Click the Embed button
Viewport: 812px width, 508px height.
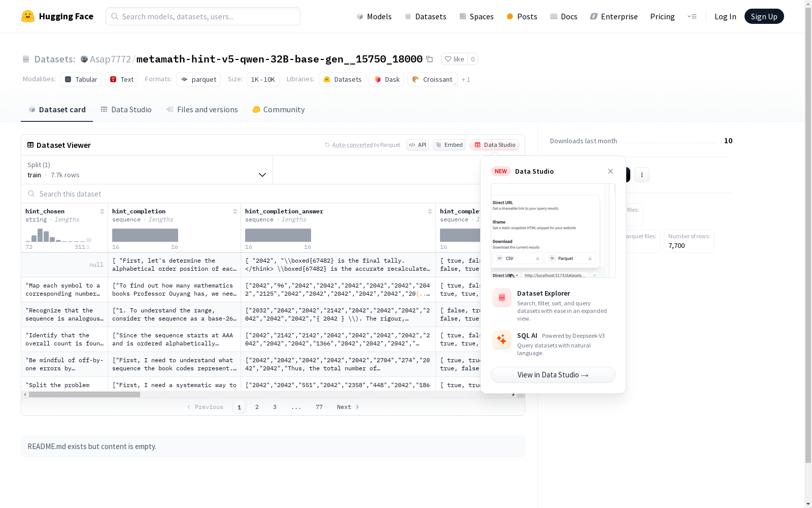(449, 145)
